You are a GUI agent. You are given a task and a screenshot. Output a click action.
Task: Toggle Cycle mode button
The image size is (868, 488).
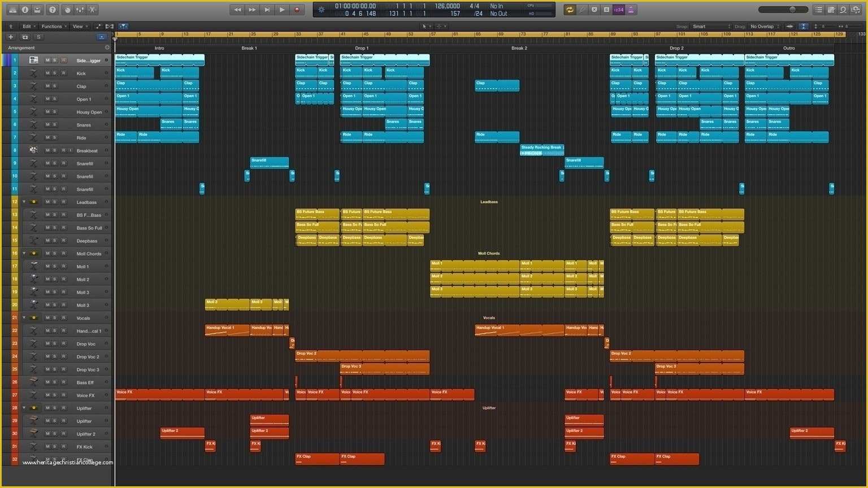[570, 10]
